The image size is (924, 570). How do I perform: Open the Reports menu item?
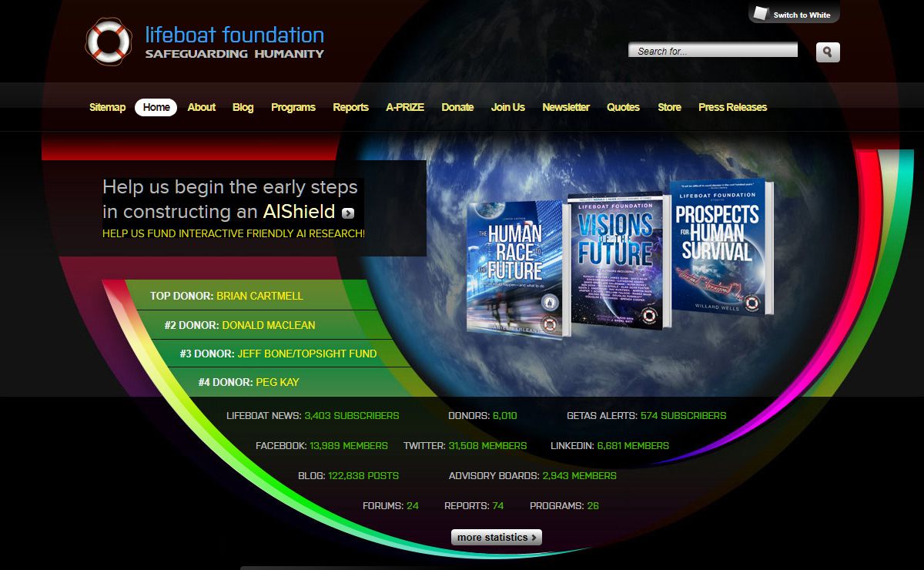point(351,107)
